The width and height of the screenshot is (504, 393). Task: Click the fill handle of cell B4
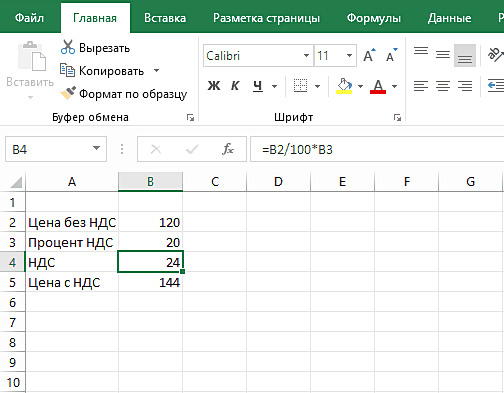182,271
